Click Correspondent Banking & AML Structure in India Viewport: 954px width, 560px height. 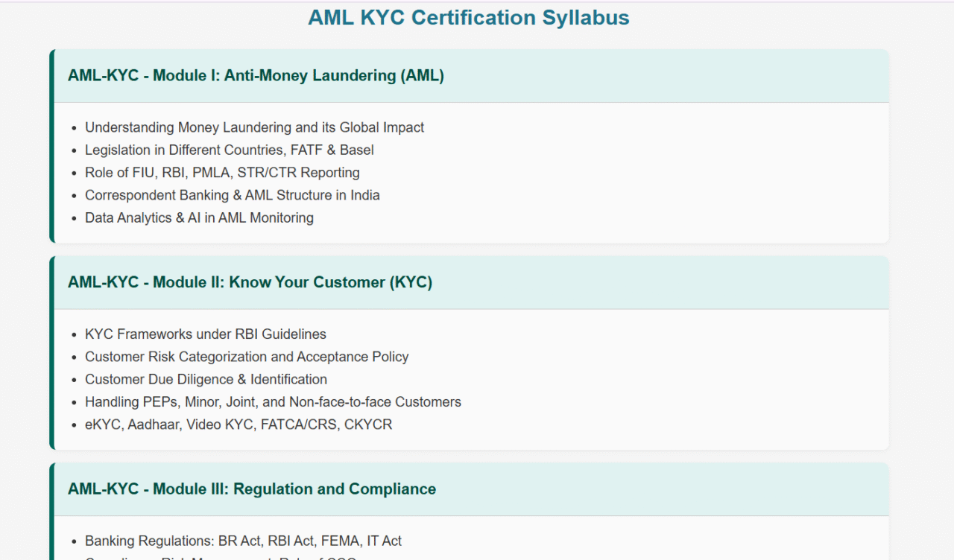pyautogui.click(x=232, y=195)
